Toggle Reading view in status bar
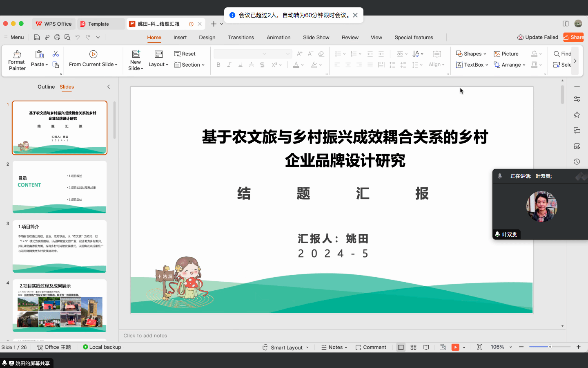The height and width of the screenshot is (368, 588). point(426,347)
